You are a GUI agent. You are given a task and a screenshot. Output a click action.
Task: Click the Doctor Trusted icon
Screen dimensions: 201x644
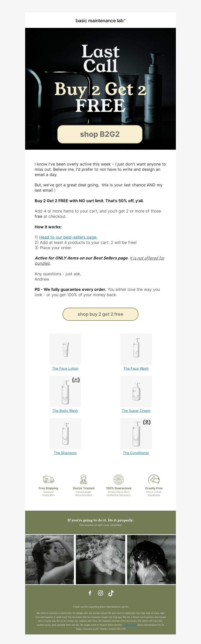pos(83,479)
